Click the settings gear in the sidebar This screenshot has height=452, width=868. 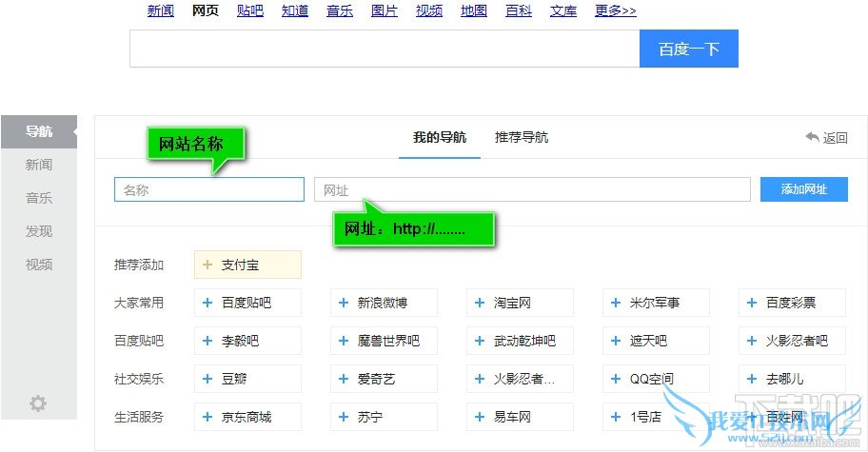[x=38, y=403]
